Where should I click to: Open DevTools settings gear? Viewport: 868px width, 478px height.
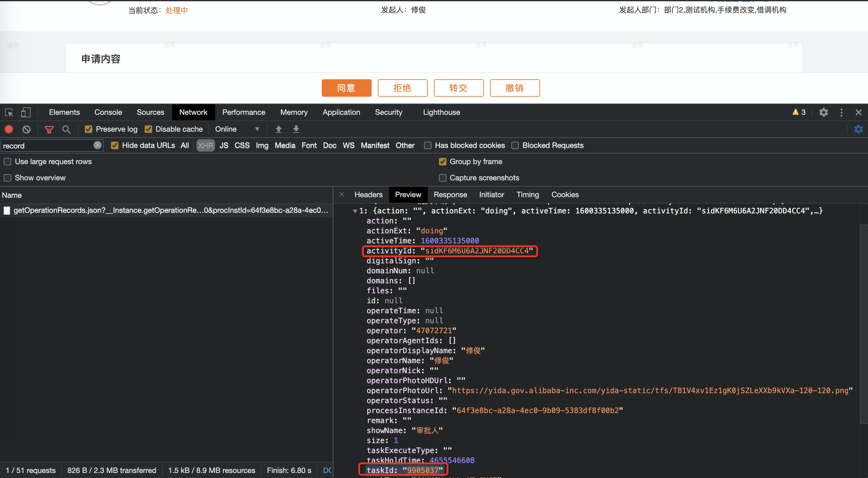823,112
